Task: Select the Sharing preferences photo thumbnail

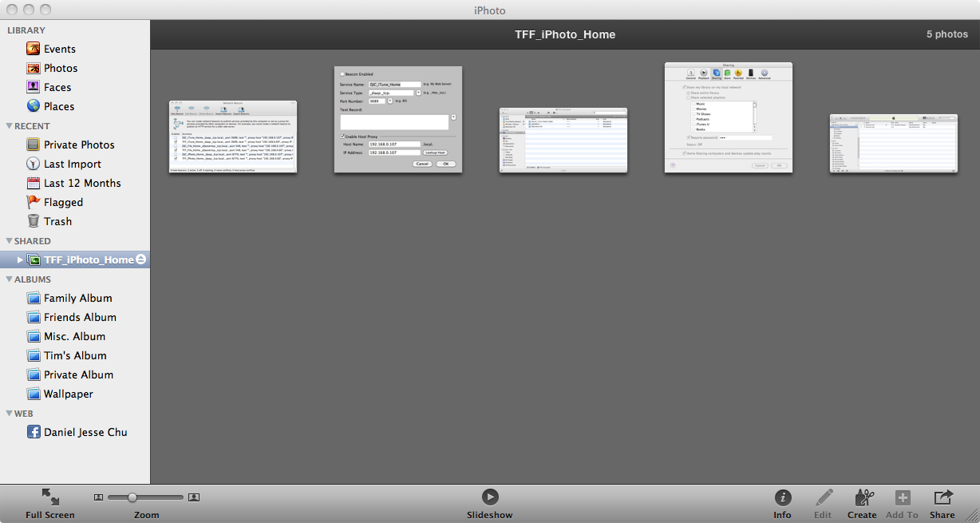Action: (x=729, y=117)
